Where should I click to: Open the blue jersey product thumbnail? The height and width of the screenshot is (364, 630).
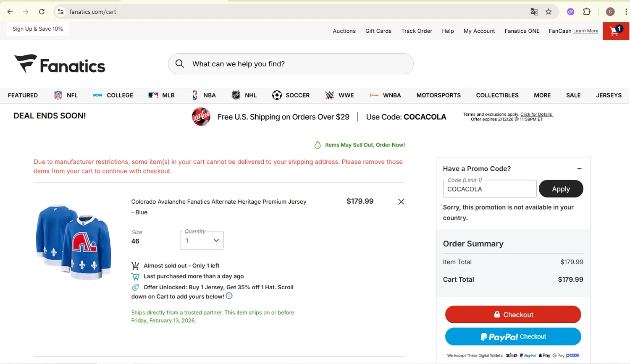click(73, 242)
